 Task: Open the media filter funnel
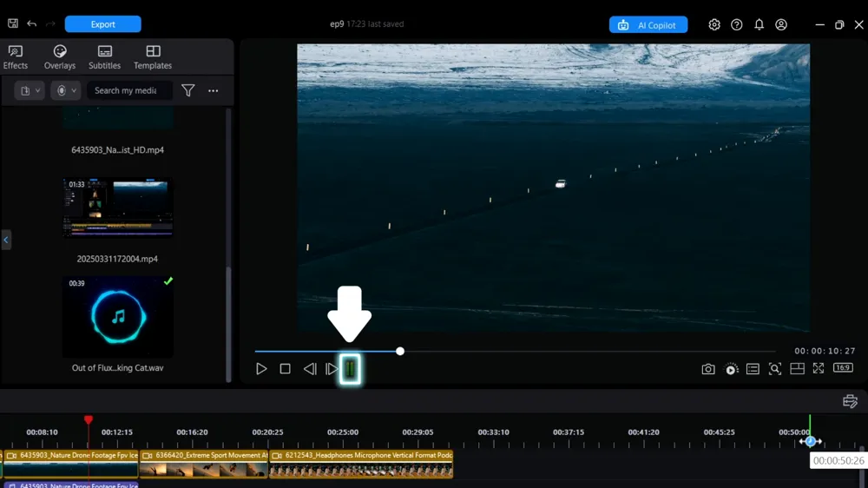point(188,90)
